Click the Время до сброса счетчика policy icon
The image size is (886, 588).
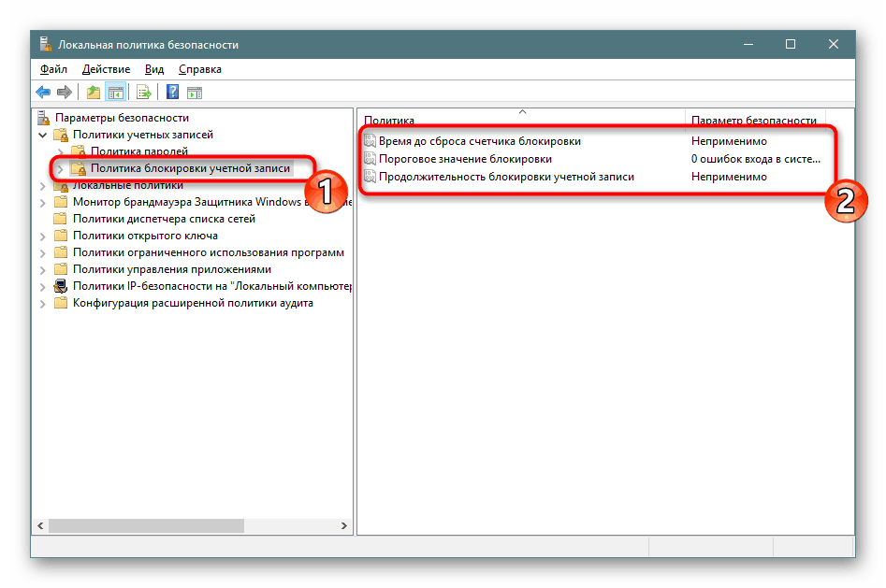click(370, 140)
